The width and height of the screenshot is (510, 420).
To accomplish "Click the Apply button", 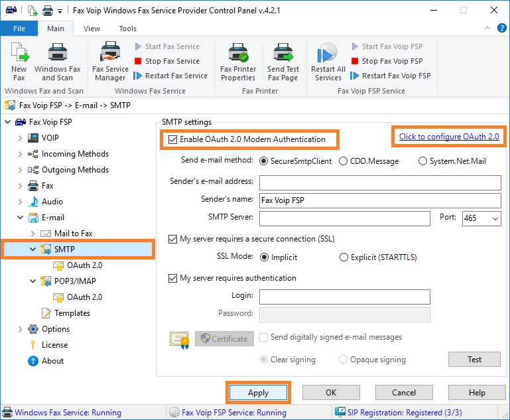I will (x=258, y=393).
